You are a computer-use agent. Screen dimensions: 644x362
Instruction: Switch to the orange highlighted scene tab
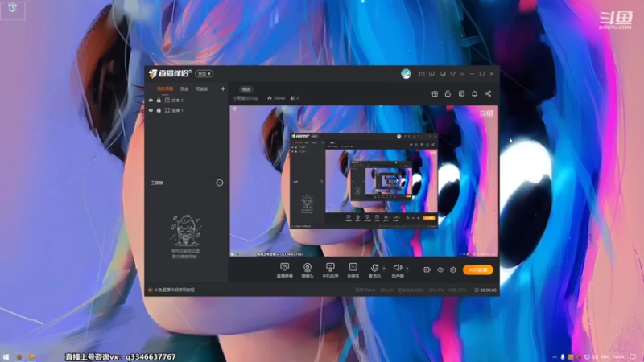pos(165,89)
